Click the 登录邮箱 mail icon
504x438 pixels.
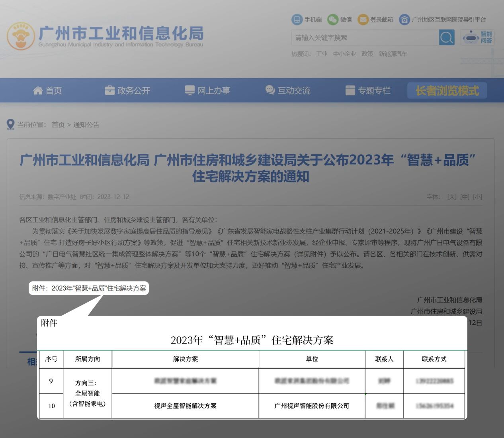click(363, 19)
